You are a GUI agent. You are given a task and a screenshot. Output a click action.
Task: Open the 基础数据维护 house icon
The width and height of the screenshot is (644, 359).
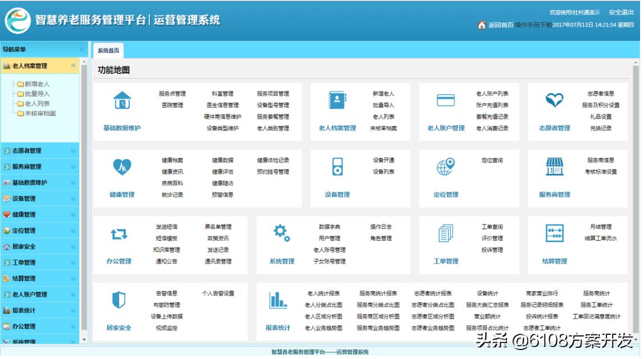[120, 101]
